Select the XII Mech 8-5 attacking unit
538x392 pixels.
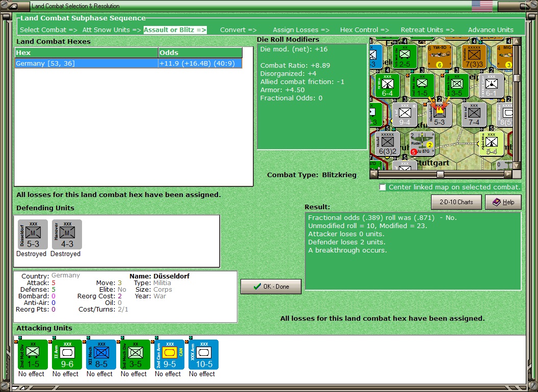[101, 355]
